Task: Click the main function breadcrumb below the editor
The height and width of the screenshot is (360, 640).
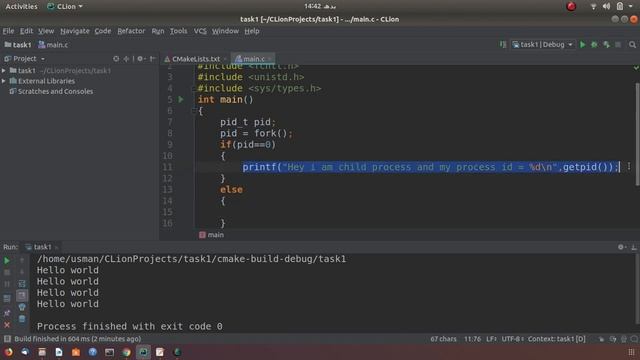Action: point(211,235)
